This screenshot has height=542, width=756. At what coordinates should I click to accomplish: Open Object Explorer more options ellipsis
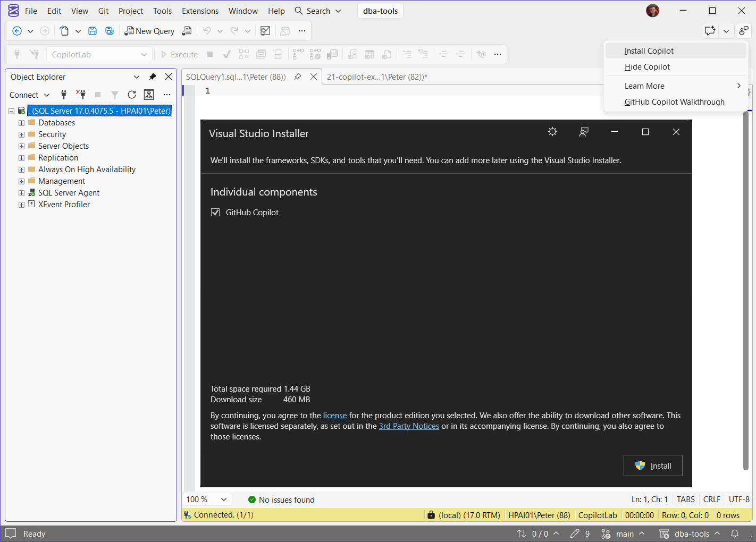coord(167,95)
